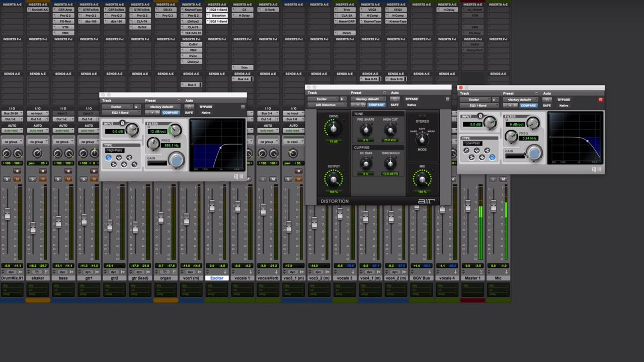
Task: Click Mode selector knob in AIR Distortion
Action: point(422,139)
